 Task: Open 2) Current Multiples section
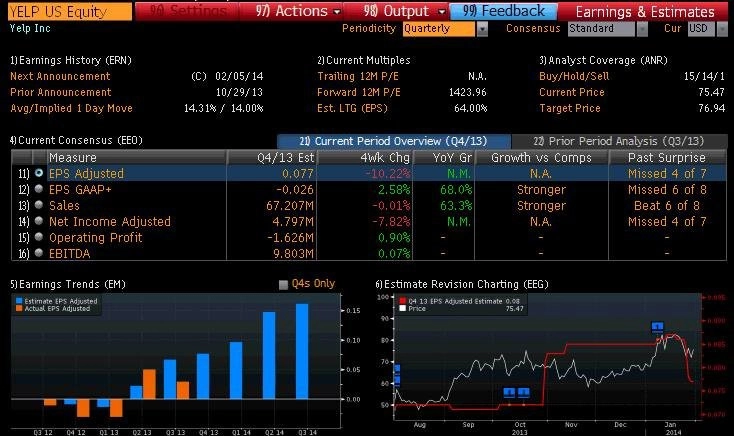click(364, 60)
